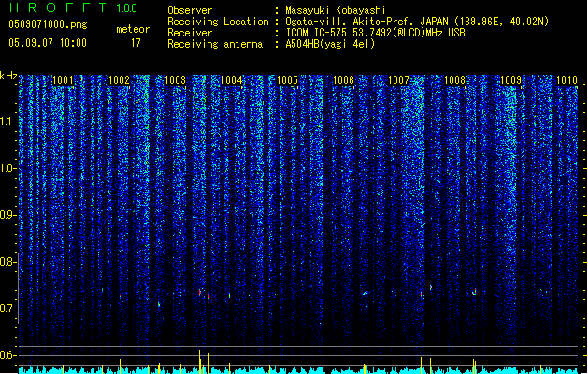
Task: Select the Ogata-vill. Akita-Pref. JAPAN location text
Action: tap(417, 22)
